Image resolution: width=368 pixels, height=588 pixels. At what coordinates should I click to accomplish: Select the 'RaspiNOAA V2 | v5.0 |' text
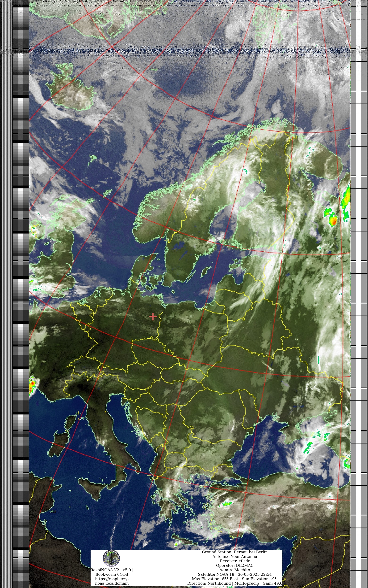pyautogui.click(x=112, y=570)
